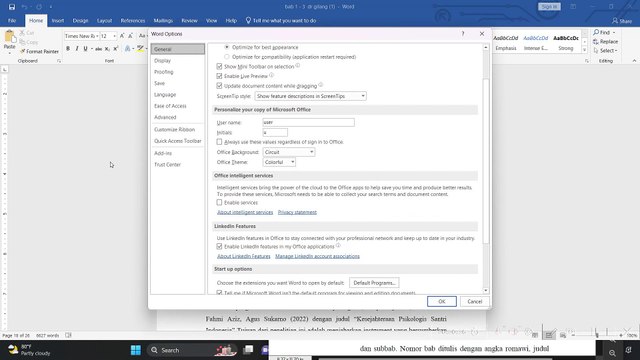Image resolution: width=640 pixels, height=360 pixels.
Task: Click the Cut scissors icon
Action: (22, 33)
